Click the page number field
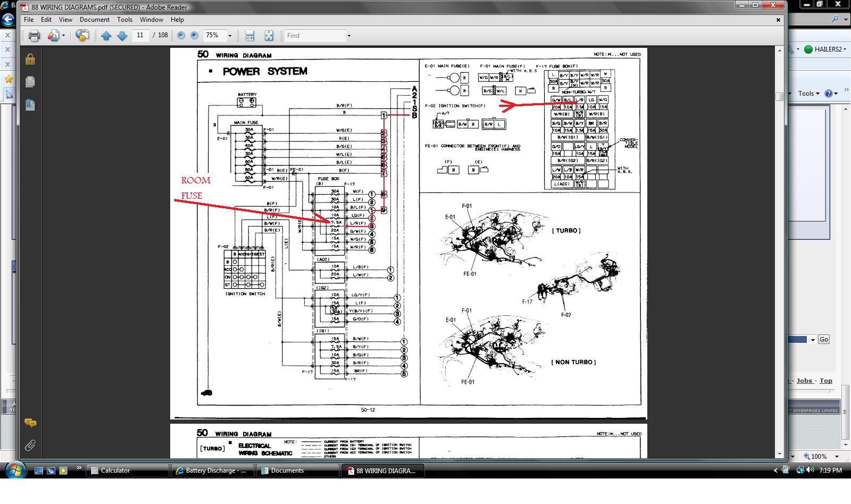 tap(140, 35)
